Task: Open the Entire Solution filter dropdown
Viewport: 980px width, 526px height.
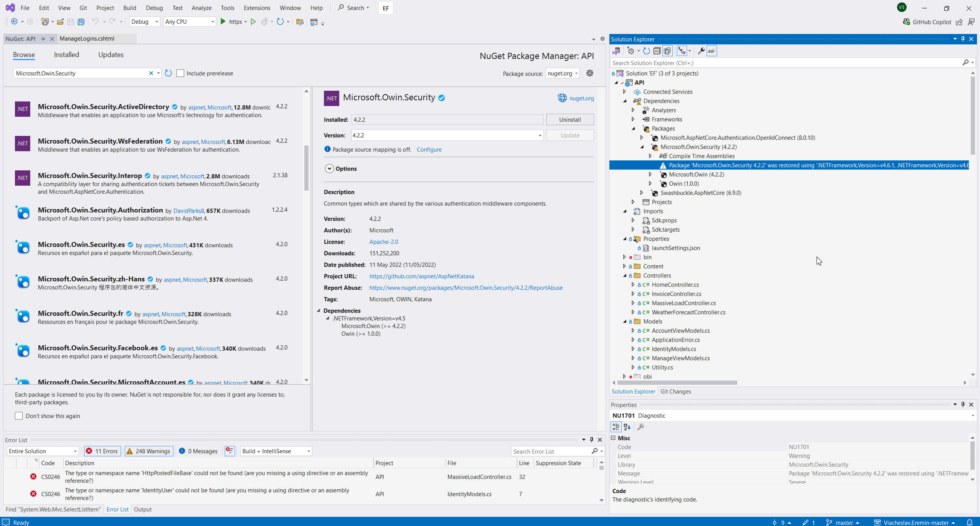Action: click(75, 451)
